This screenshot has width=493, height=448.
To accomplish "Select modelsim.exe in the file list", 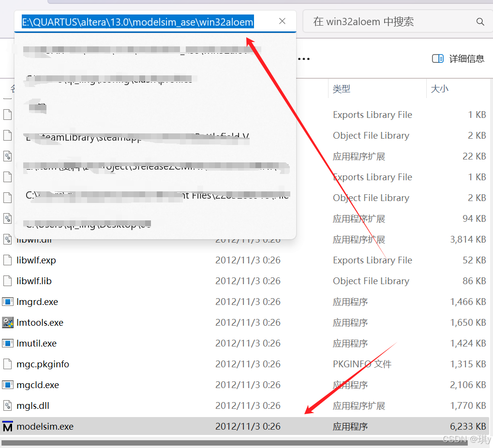I will coord(245,426).
